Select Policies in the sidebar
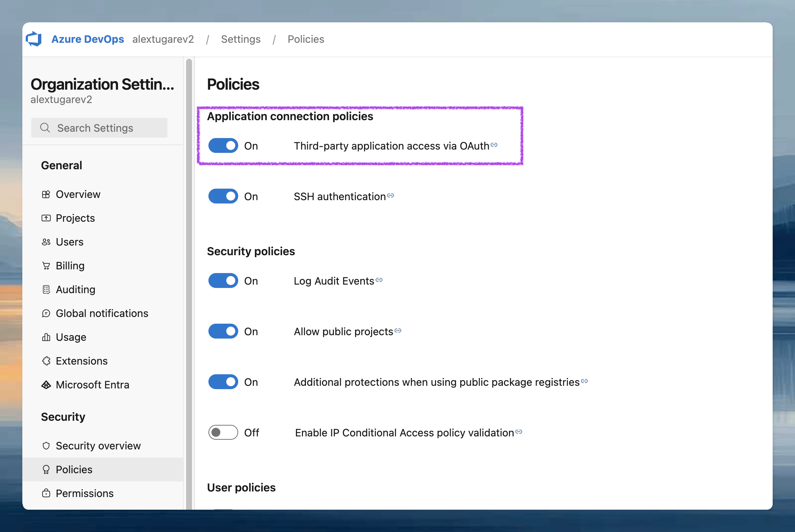The height and width of the screenshot is (532, 795). pyautogui.click(x=74, y=469)
